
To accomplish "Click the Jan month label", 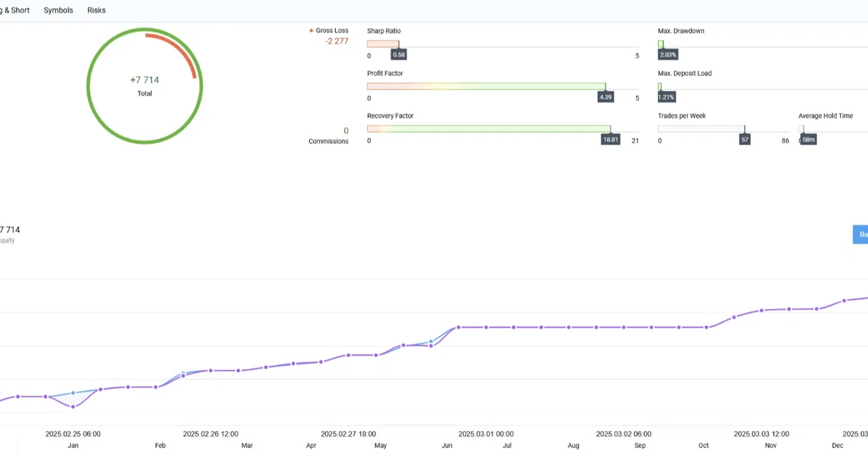I will pyautogui.click(x=73, y=445).
